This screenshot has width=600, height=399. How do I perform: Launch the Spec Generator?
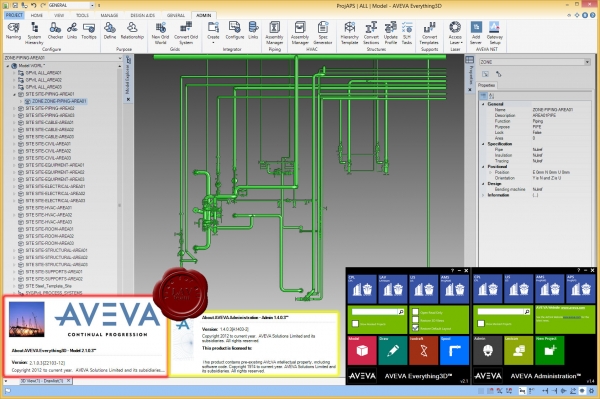323,33
